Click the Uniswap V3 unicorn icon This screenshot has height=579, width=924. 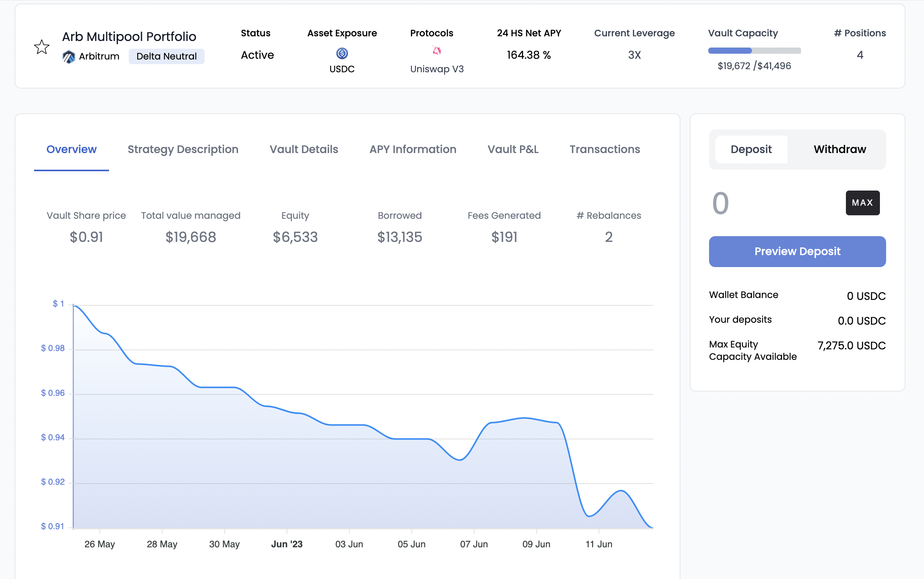click(x=436, y=51)
